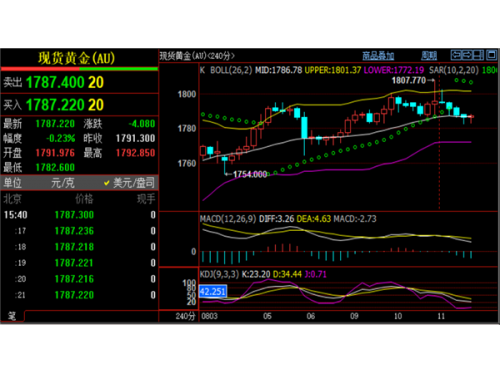
Task: Click the SAR(10,2,20) indicator label
Action: click(454, 70)
